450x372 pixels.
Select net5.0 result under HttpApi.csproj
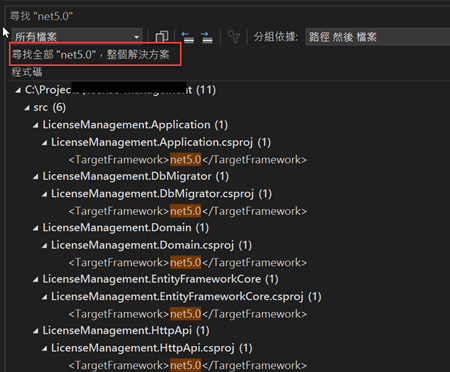(x=187, y=365)
